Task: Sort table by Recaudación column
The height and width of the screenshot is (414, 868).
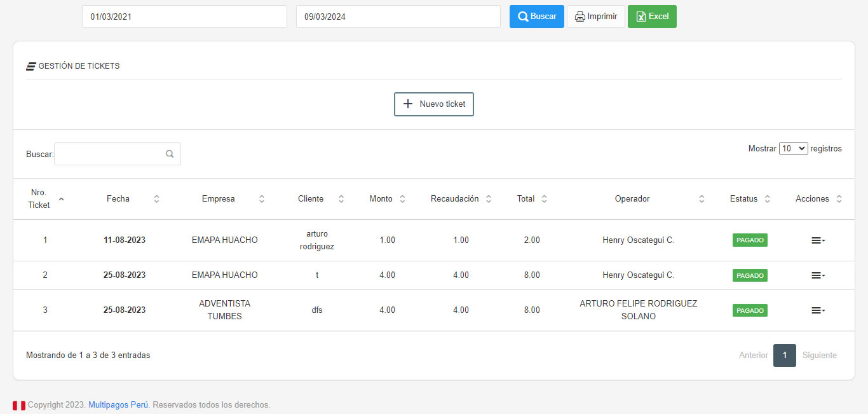Action: click(x=489, y=199)
